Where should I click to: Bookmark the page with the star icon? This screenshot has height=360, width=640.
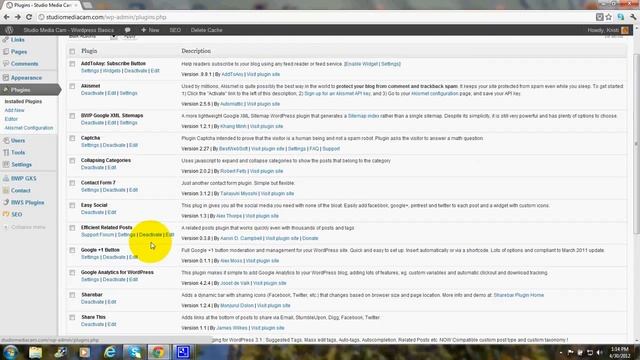tap(609, 17)
